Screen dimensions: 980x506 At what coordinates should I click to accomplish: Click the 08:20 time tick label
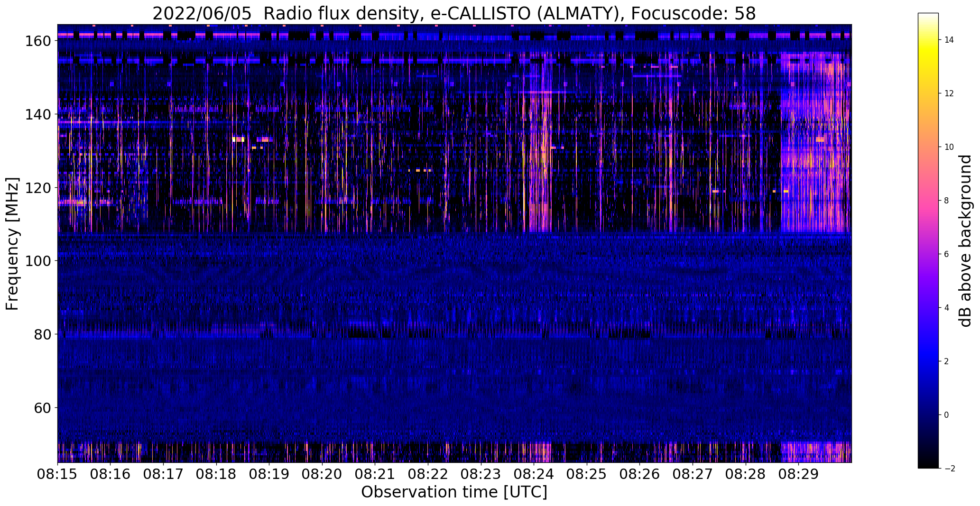pos(322,474)
